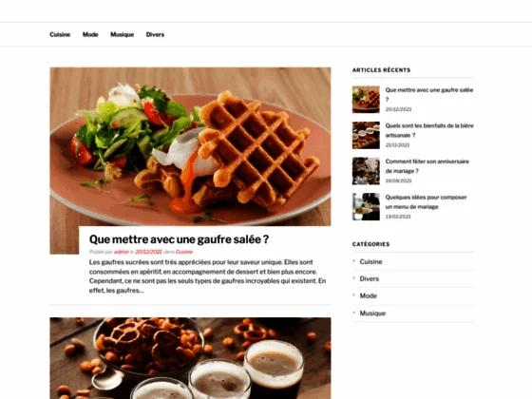Select Musique in the navigation bar
Screen dimensions: 532x399
[123, 34]
